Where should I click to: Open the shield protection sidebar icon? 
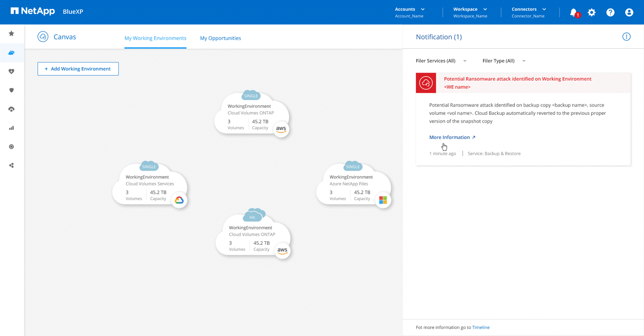click(11, 90)
